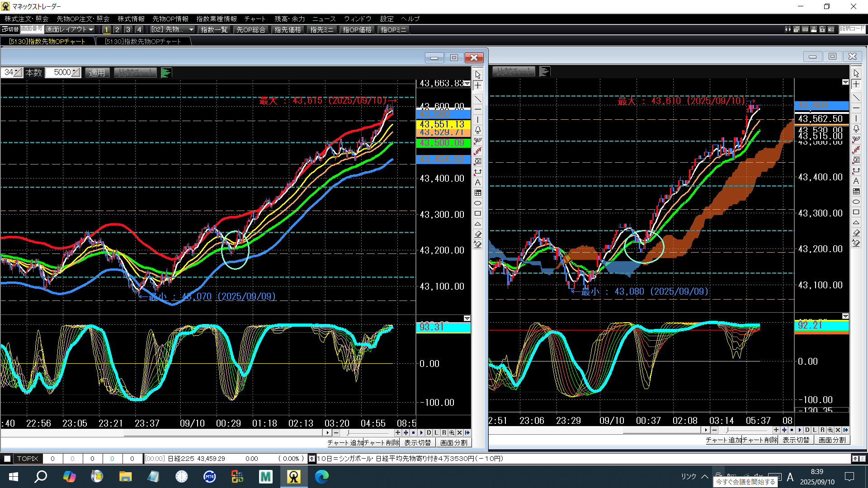Click 画面分割 button below left chart

point(453,442)
